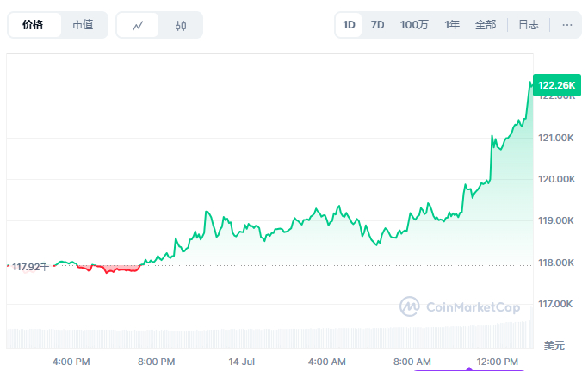Toggle the 日志 log scale

tap(529, 25)
